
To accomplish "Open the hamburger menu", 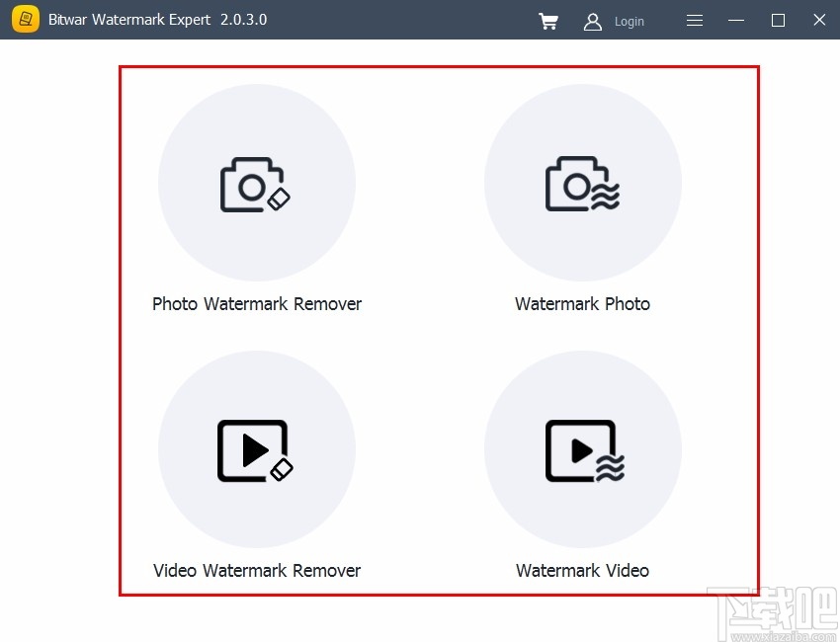I will (695, 20).
